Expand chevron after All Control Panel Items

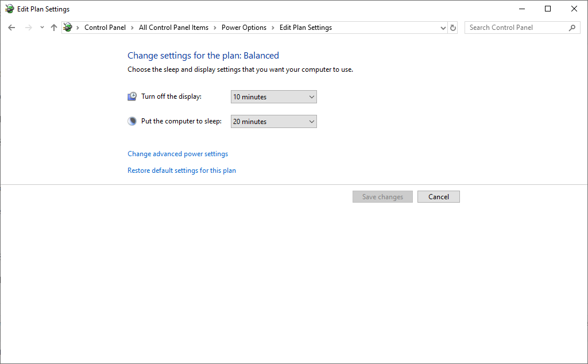tap(215, 28)
